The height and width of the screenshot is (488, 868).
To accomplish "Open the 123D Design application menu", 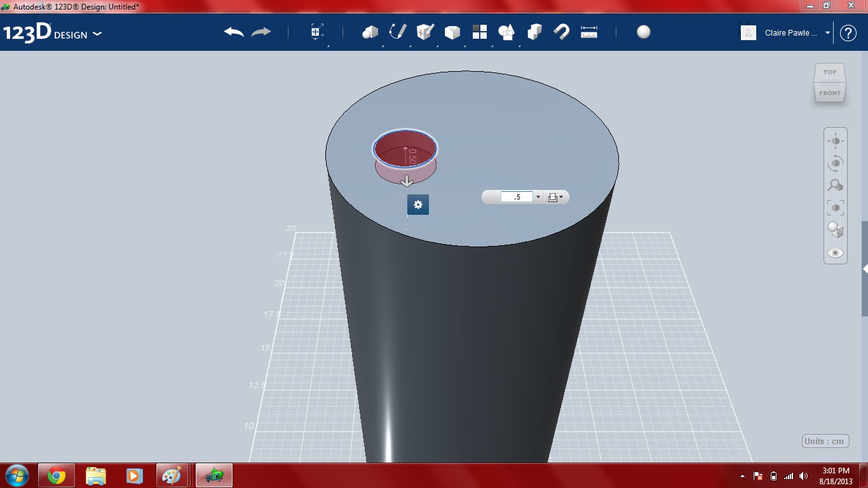I will click(x=52, y=33).
